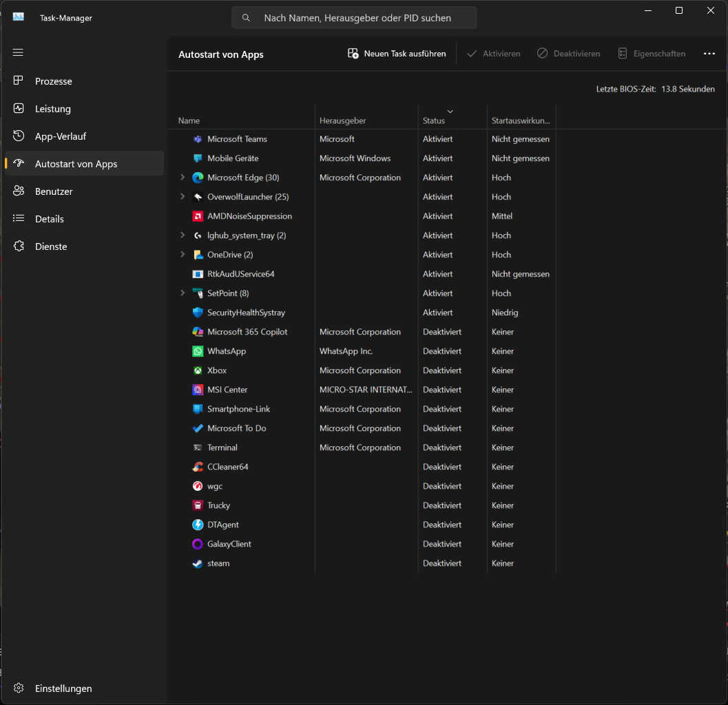Click the wgc red circular icon
Viewport: 728px width, 705px height.
pos(198,486)
